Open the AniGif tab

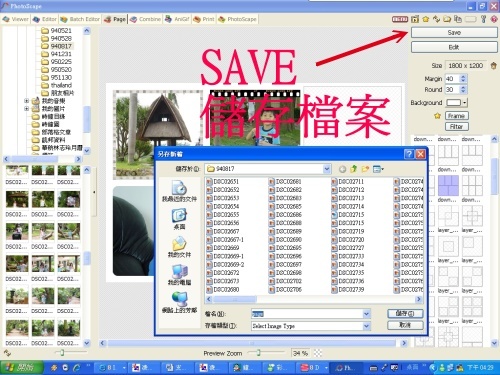(x=177, y=19)
